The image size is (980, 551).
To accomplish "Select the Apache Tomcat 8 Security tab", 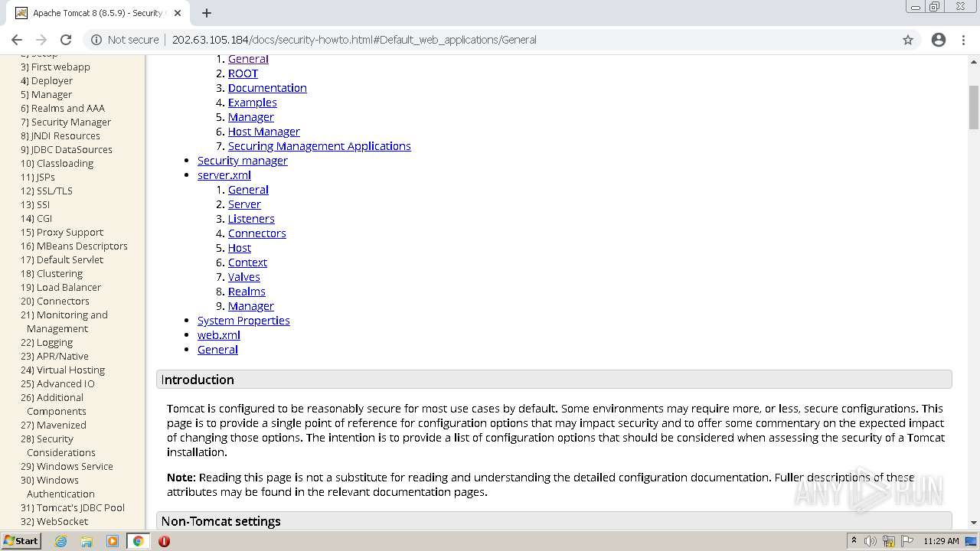I will click(x=97, y=13).
